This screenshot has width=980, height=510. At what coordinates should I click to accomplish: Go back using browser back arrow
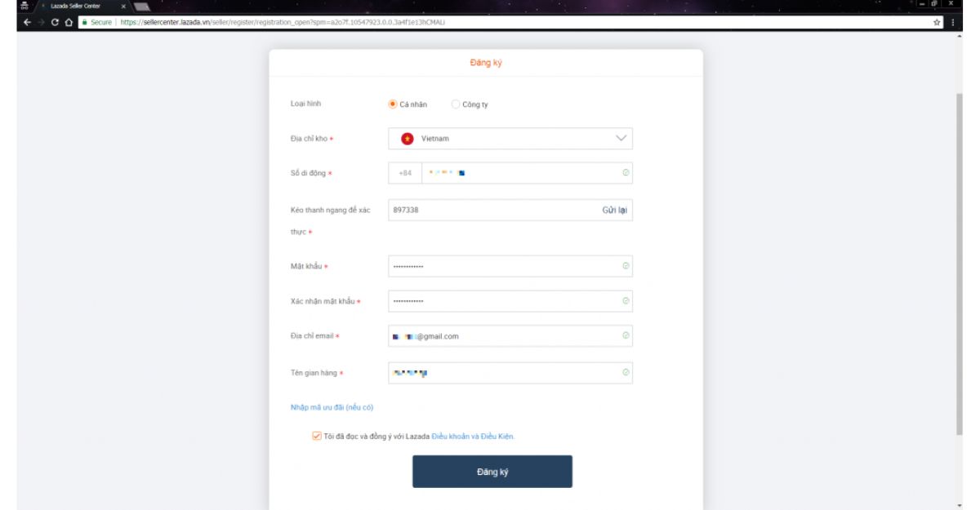click(28, 22)
